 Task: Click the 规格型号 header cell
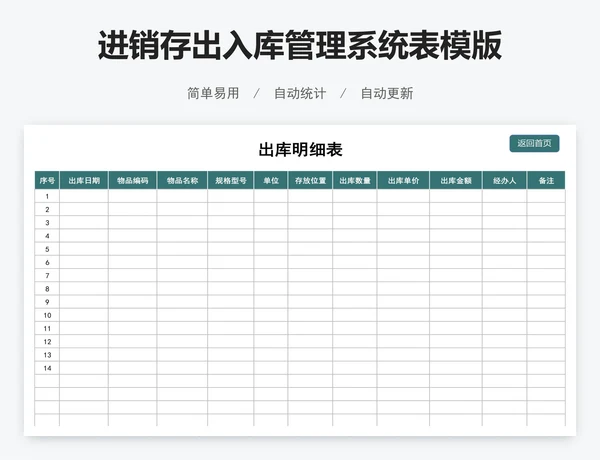[x=231, y=181]
